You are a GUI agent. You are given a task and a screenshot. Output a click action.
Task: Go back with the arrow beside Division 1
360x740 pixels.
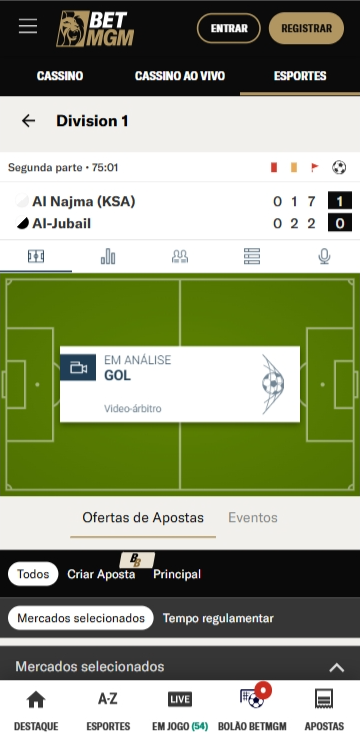(28, 121)
